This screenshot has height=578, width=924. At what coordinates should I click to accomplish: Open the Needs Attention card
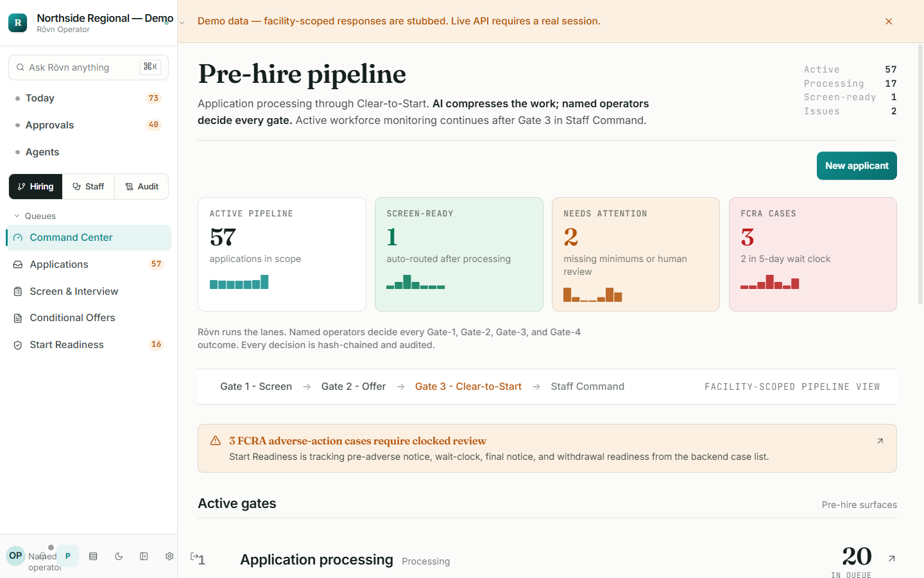pos(636,254)
